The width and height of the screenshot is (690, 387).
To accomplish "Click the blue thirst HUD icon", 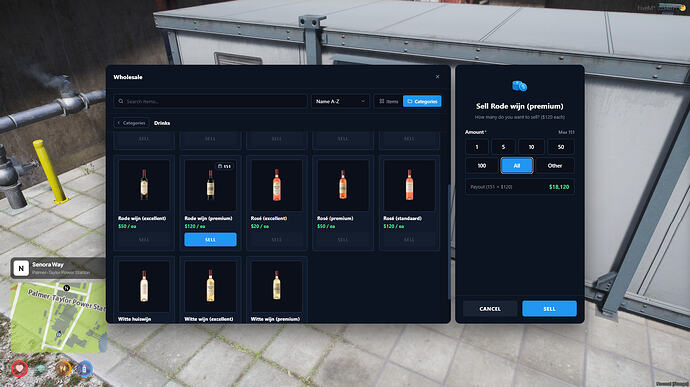I will coord(84,368).
